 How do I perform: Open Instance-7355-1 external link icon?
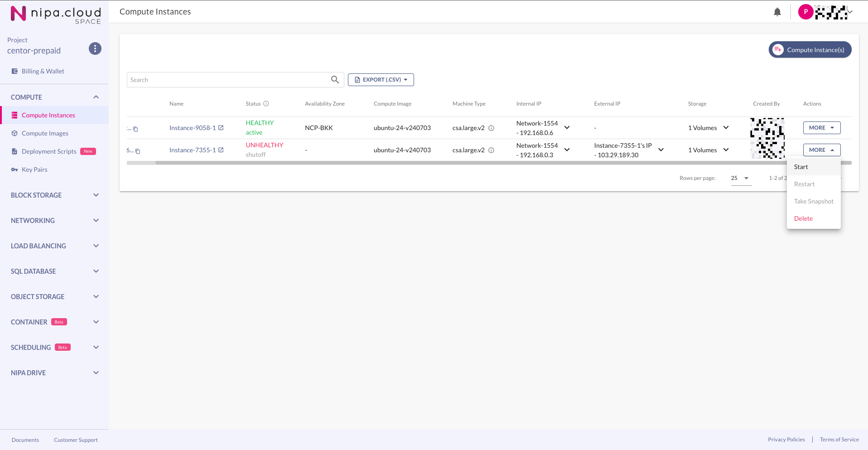click(221, 150)
